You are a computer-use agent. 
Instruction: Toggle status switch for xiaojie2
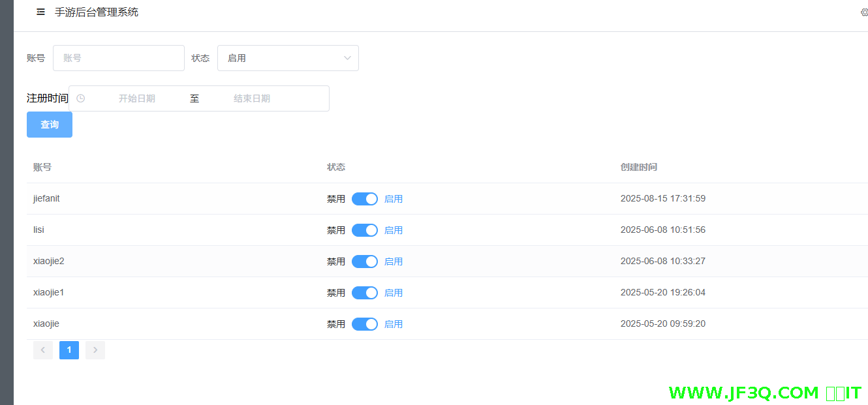point(364,262)
